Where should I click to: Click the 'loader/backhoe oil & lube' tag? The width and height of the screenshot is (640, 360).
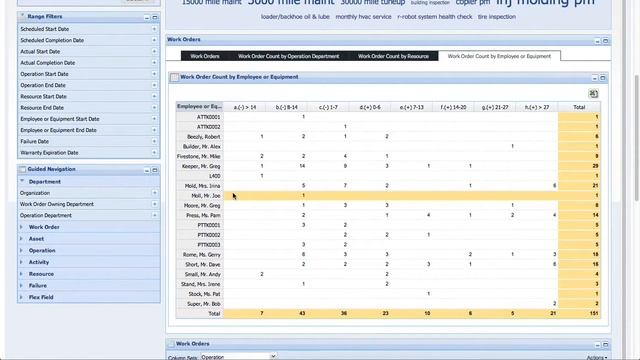coord(295,17)
